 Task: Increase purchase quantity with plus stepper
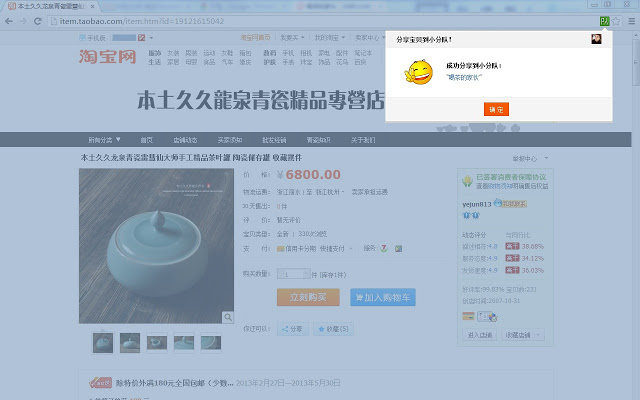click(306, 274)
